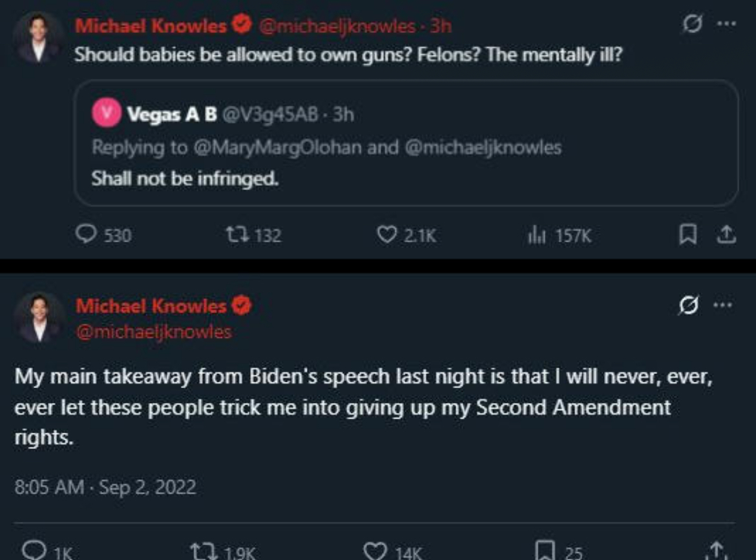Open Michael Knowles avatar on top tweet
Viewport: 756px width, 560px height.
click(39, 37)
